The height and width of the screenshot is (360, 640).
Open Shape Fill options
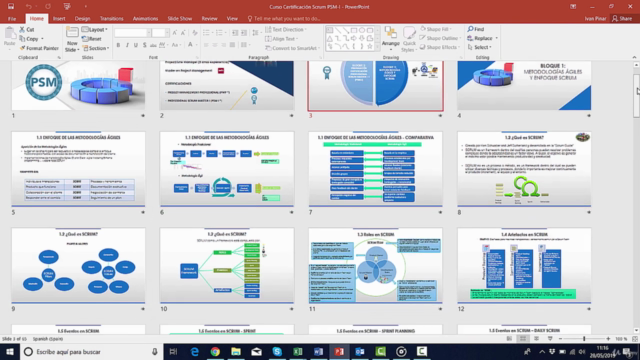436,29
